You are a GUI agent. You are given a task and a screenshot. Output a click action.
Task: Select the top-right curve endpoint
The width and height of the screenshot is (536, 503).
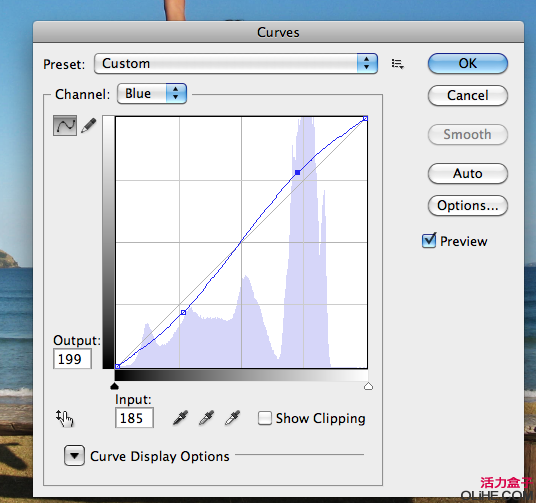[x=365, y=118]
